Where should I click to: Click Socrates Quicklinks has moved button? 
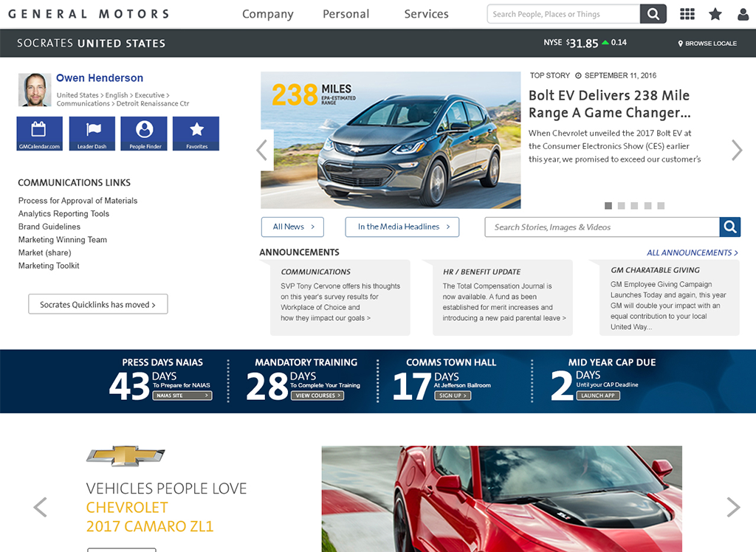click(x=98, y=304)
